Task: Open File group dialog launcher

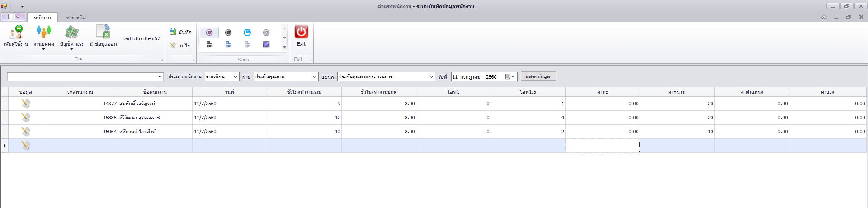Action: (161, 60)
